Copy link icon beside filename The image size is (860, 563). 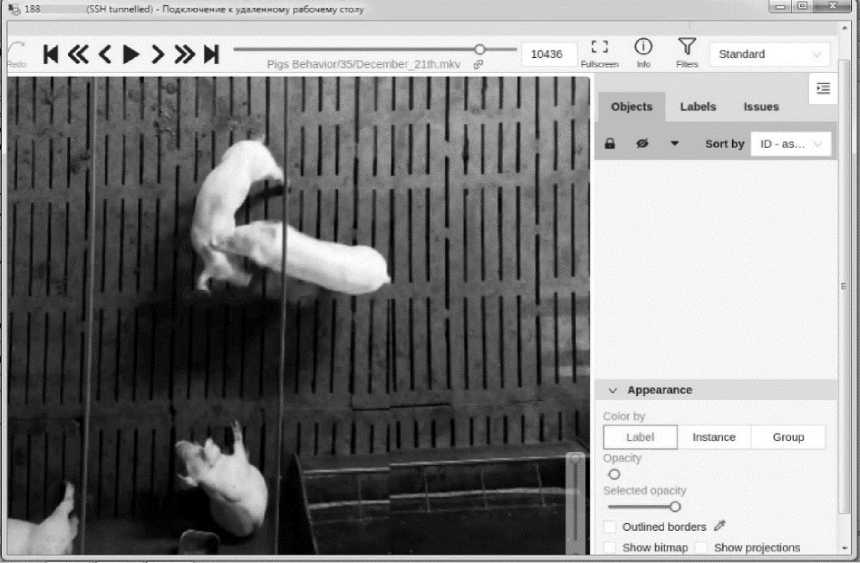(x=478, y=65)
